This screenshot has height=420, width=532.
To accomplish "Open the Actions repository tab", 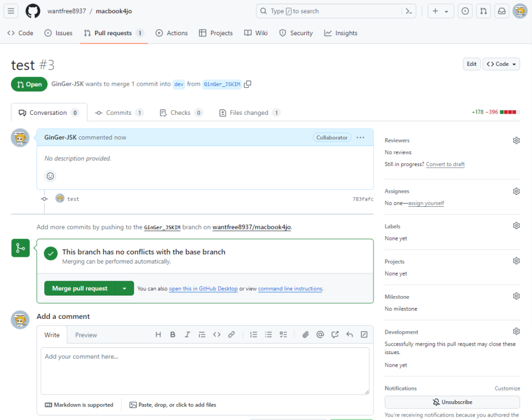I will pyautogui.click(x=172, y=33).
